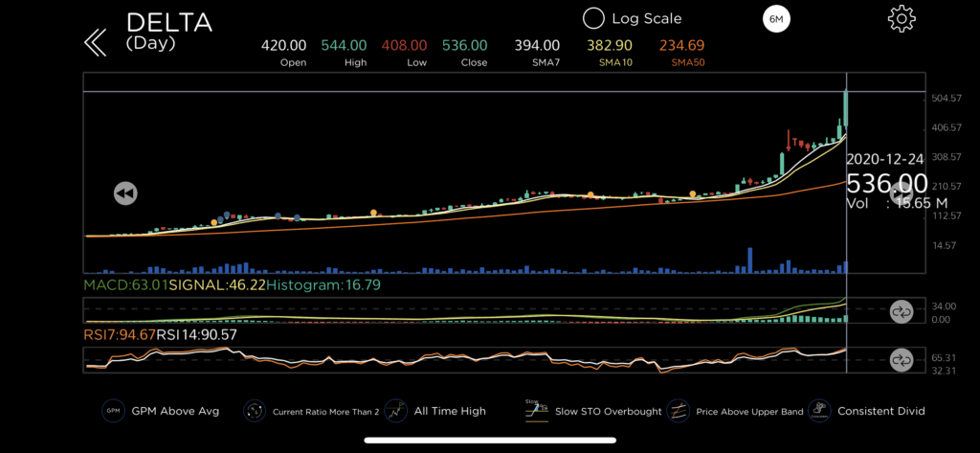Tap the Slow STO Overbought icon
This screenshot has height=453, width=980.
point(537,410)
